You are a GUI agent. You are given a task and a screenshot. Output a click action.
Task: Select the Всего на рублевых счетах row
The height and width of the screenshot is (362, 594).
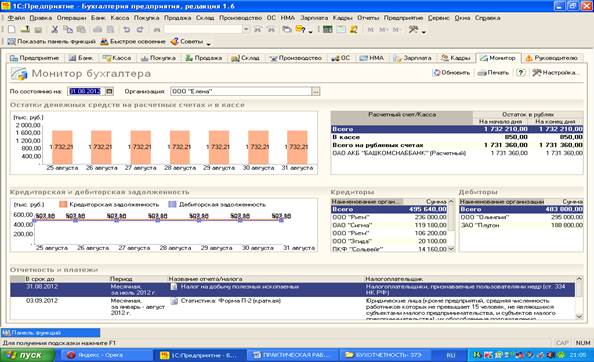457,145
